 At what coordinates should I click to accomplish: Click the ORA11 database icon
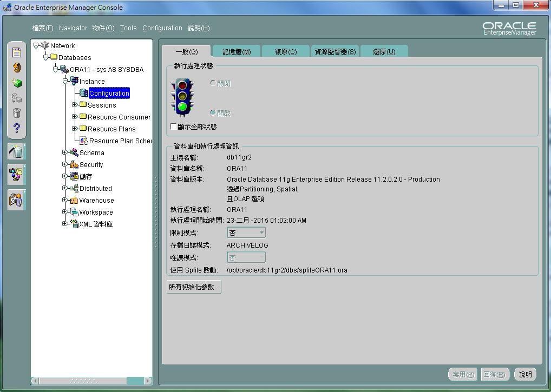pyautogui.click(x=64, y=70)
